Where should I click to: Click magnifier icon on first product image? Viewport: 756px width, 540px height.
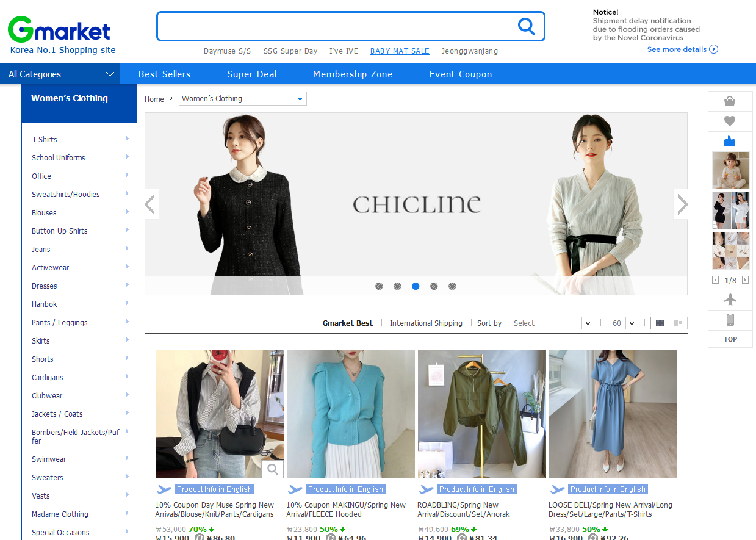(x=272, y=469)
